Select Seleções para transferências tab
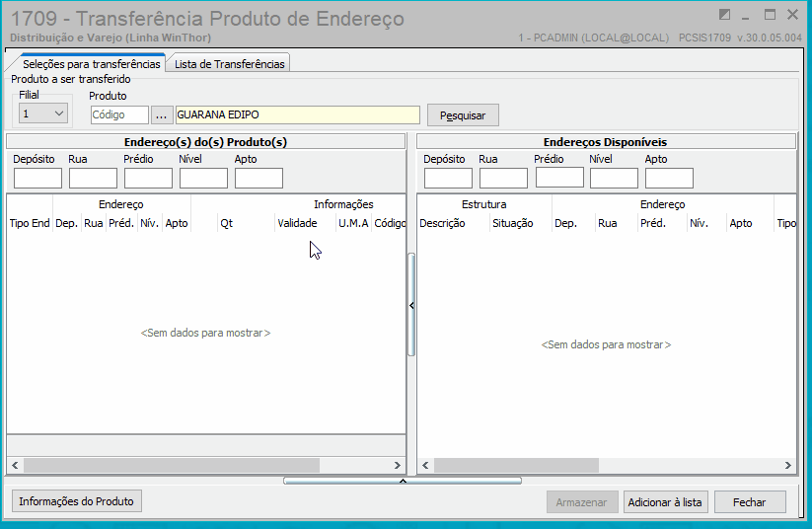 pos(91,64)
